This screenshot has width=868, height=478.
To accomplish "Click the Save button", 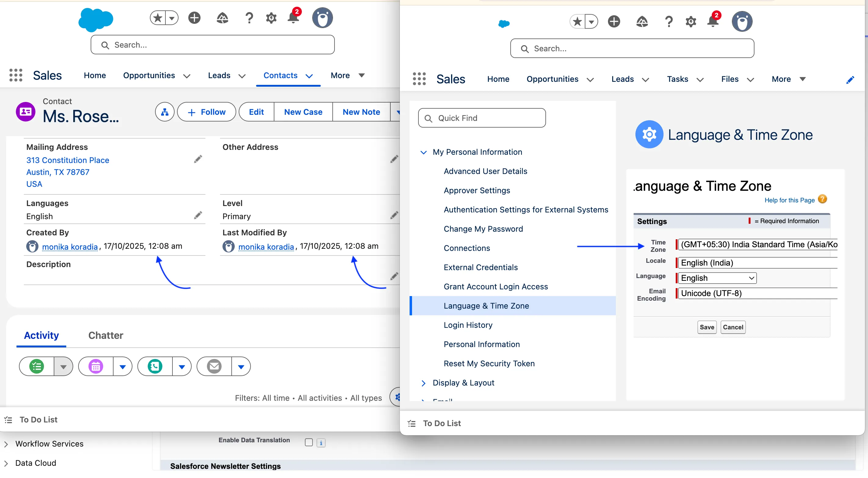I will (x=707, y=327).
